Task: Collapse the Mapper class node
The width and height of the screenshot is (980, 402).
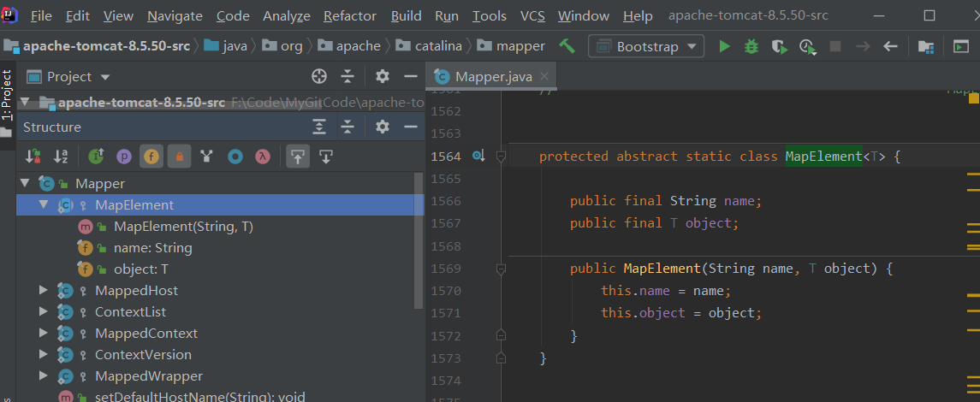Action: pyautogui.click(x=25, y=184)
